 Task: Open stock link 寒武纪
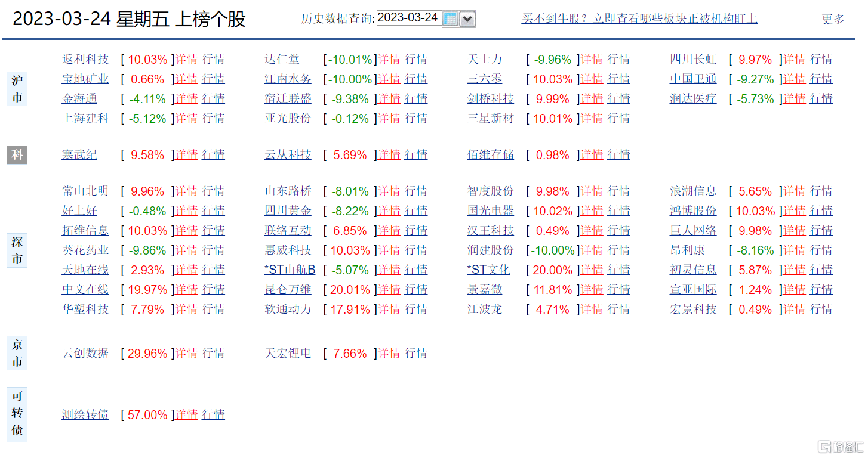79,155
